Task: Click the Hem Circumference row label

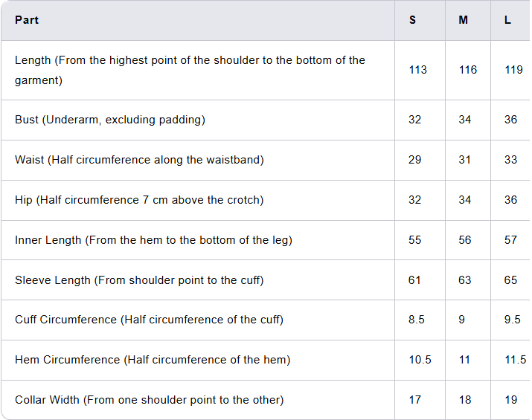Action: tap(153, 360)
